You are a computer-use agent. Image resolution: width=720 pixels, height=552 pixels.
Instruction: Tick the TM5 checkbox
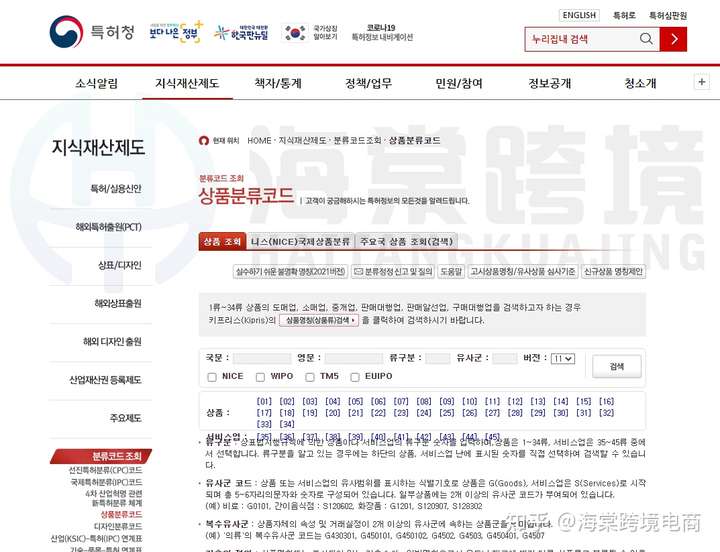coord(310,377)
